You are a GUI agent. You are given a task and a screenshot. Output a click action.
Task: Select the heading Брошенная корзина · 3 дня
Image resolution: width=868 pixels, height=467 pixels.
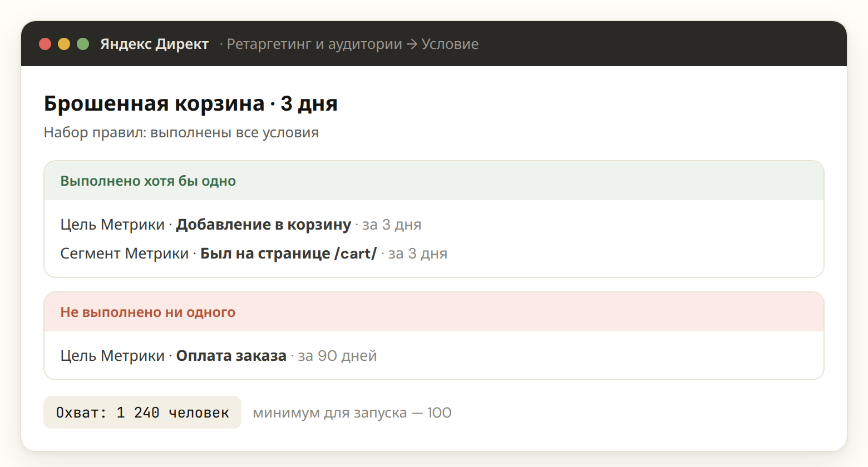pos(191,103)
